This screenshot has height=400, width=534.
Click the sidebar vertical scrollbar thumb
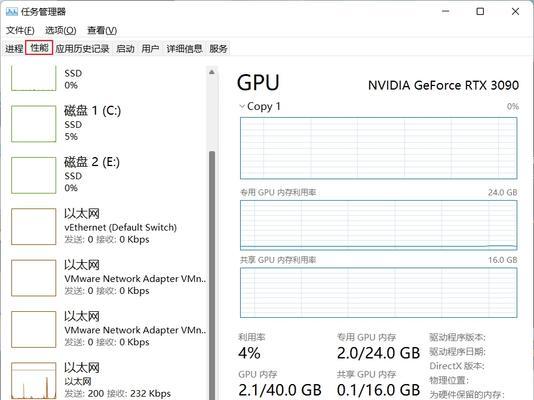coord(212,275)
